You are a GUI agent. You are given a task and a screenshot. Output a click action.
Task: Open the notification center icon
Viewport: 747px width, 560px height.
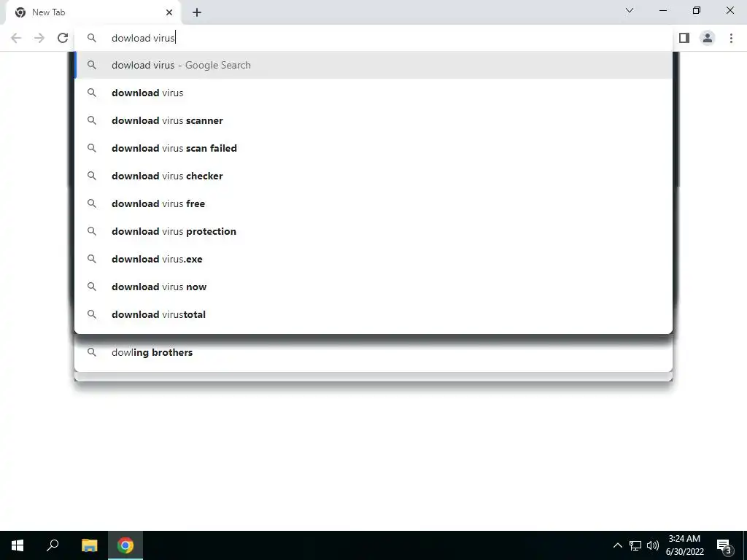(x=724, y=545)
